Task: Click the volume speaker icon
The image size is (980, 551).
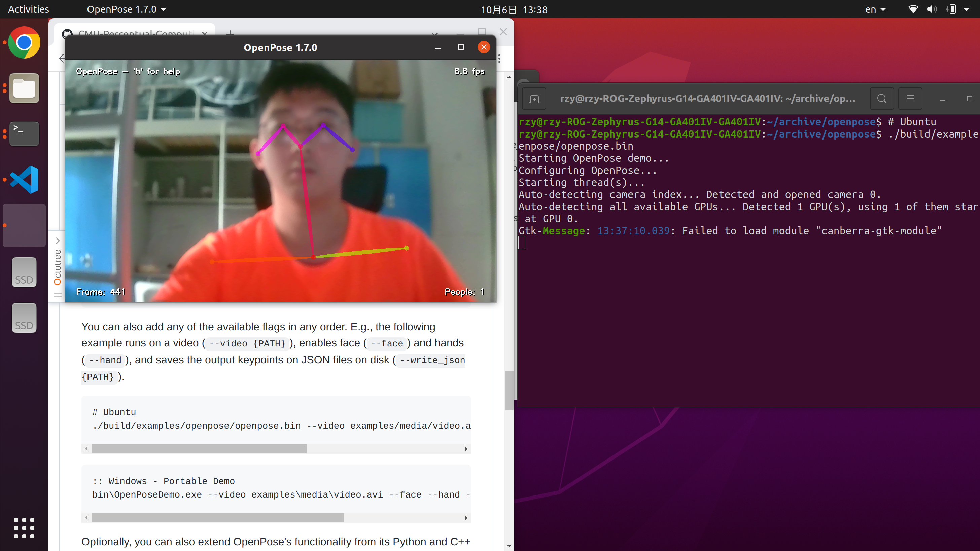Action: [932, 9]
